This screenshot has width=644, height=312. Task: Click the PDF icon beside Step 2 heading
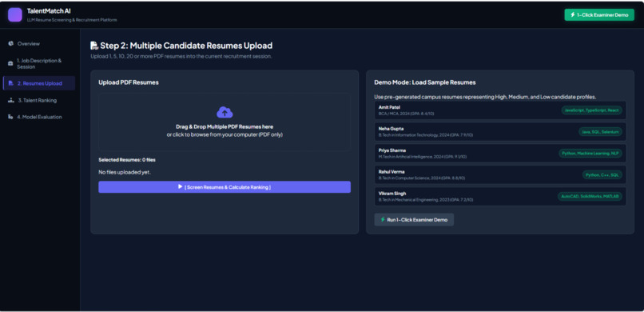[94, 46]
